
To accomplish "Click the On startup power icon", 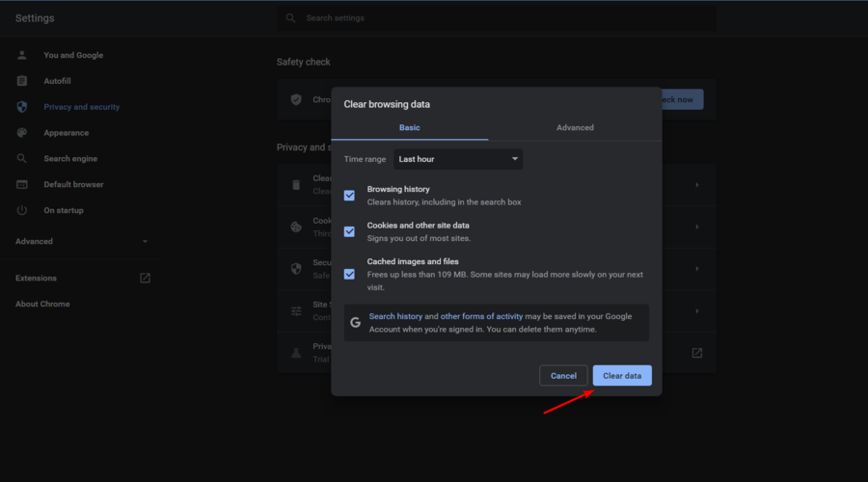I will click(21, 211).
